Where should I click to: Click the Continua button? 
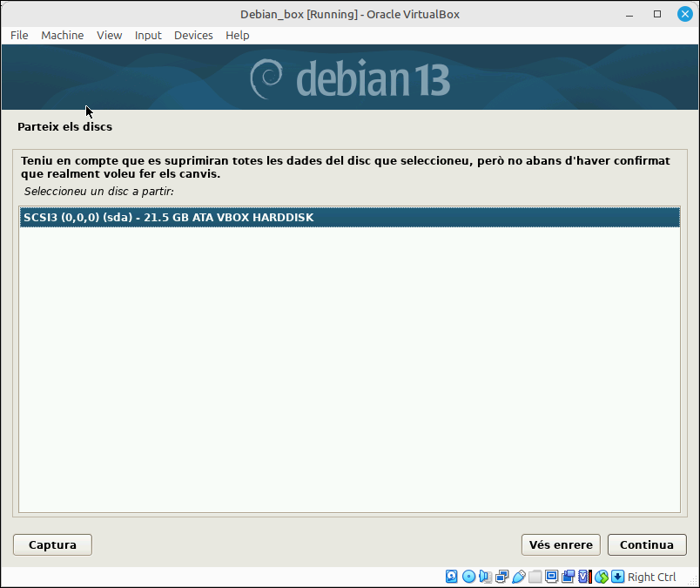(x=647, y=544)
